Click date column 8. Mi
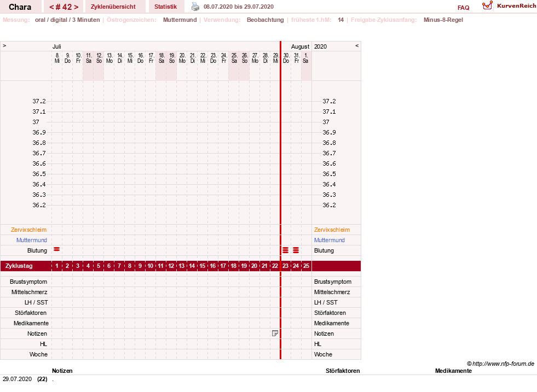The image size is (537, 392). [x=57, y=58]
